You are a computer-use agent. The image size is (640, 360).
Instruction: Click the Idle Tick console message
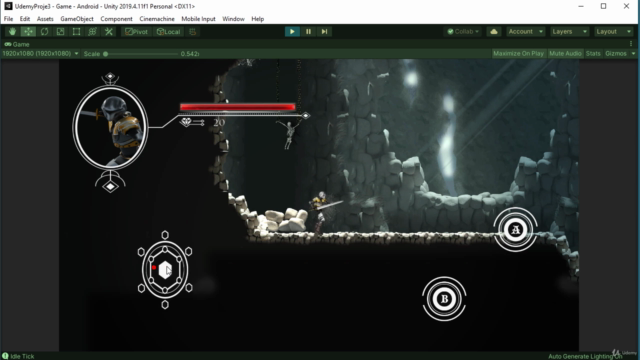22,356
